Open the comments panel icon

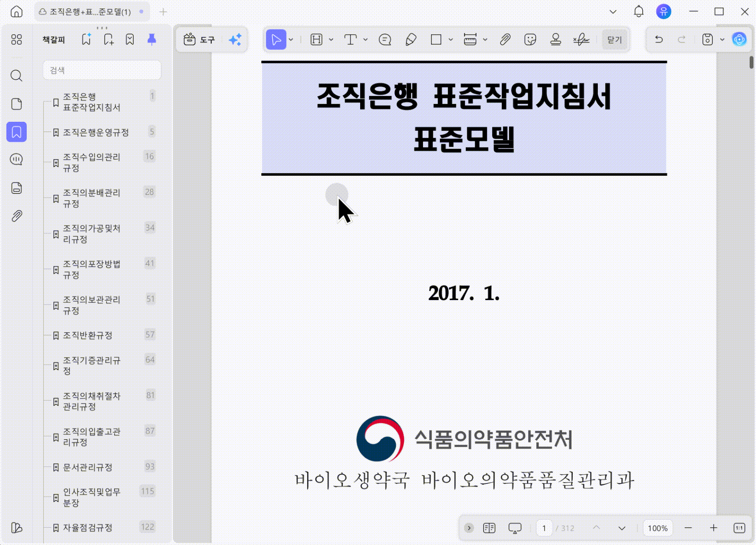(x=16, y=159)
